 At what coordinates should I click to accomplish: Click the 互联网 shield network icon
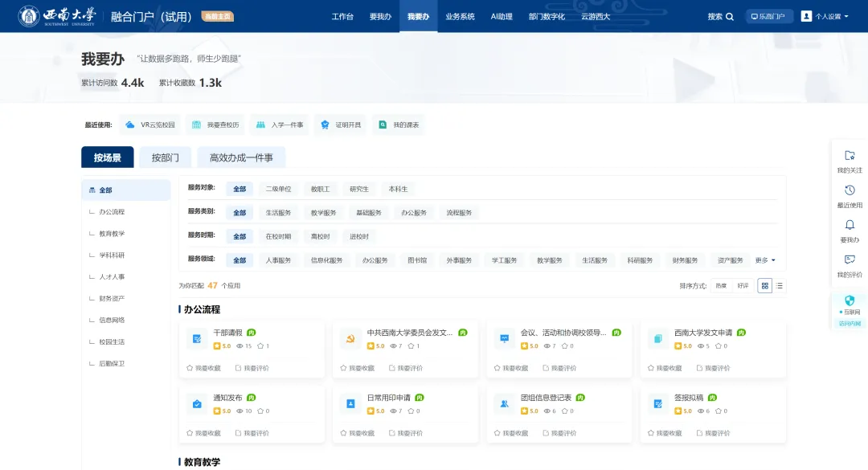pos(850,300)
